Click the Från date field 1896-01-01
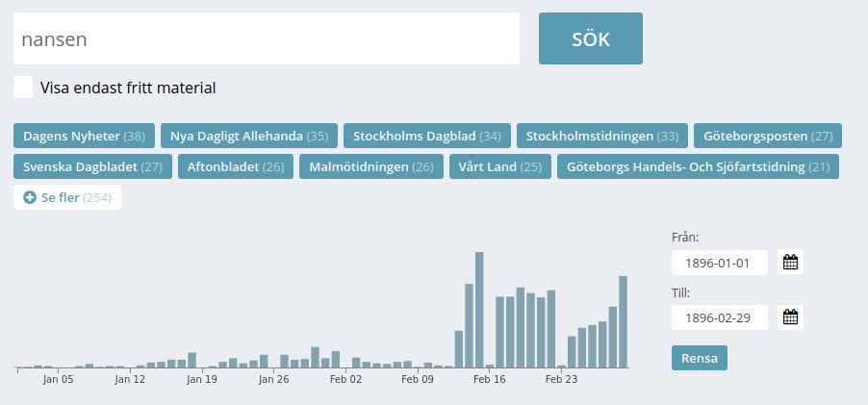The height and width of the screenshot is (405, 868). click(720, 263)
